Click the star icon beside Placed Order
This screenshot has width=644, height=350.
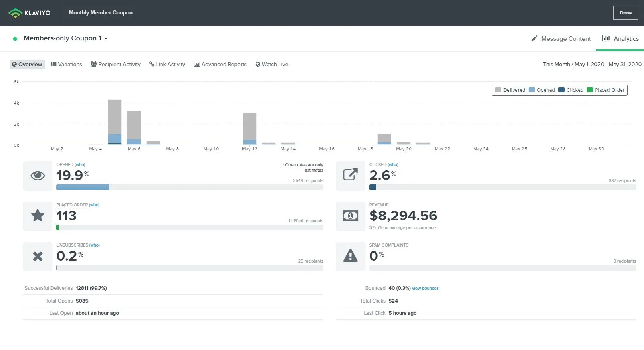tap(38, 216)
